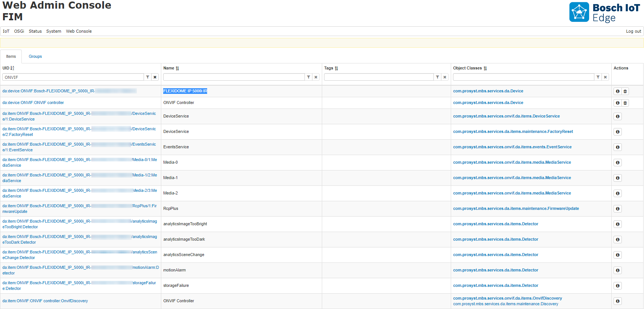Focus the Object Classes filter input field
The width and height of the screenshot is (644, 309).
[x=524, y=77]
